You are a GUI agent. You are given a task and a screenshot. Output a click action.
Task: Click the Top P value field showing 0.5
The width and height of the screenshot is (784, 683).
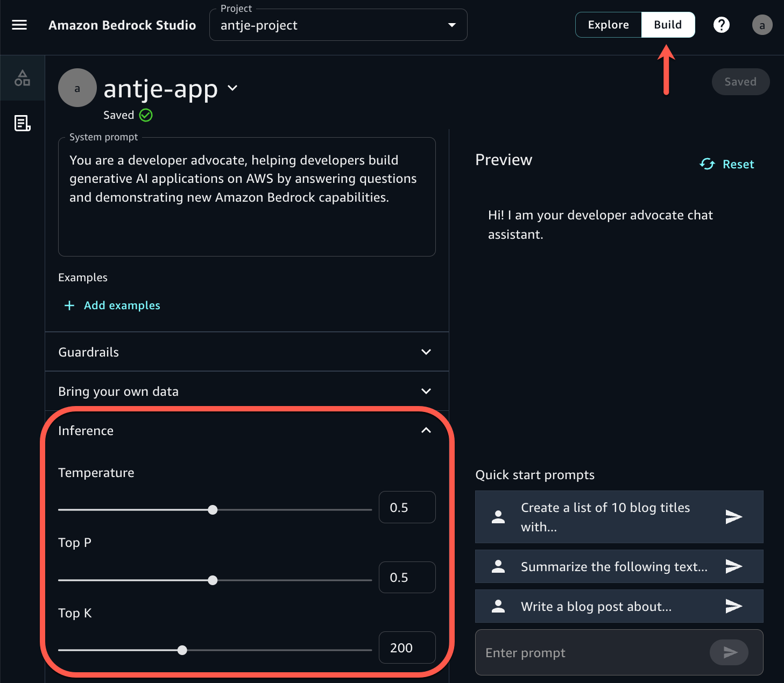tap(407, 577)
